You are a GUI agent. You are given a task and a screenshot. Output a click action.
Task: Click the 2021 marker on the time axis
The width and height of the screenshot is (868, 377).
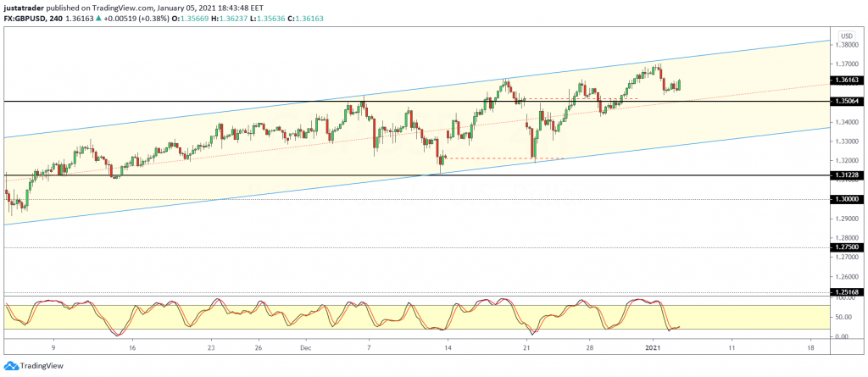(x=654, y=347)
